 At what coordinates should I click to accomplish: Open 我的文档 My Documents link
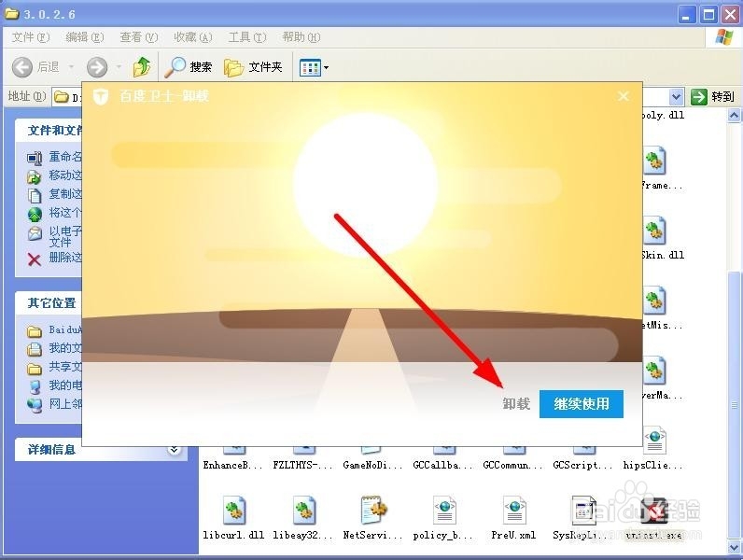(65, 348)
